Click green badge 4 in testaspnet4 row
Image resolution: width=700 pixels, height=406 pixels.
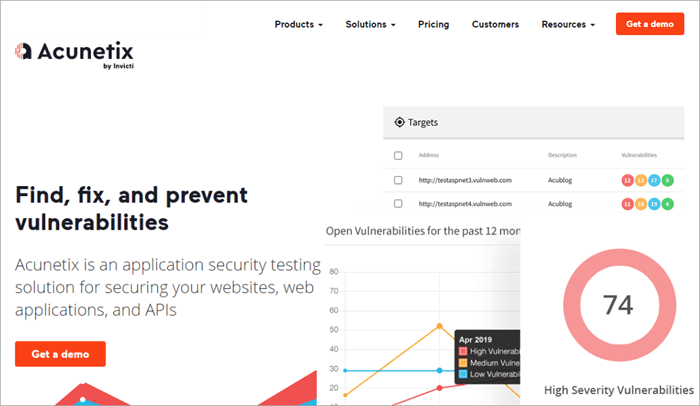click(667, 204)
